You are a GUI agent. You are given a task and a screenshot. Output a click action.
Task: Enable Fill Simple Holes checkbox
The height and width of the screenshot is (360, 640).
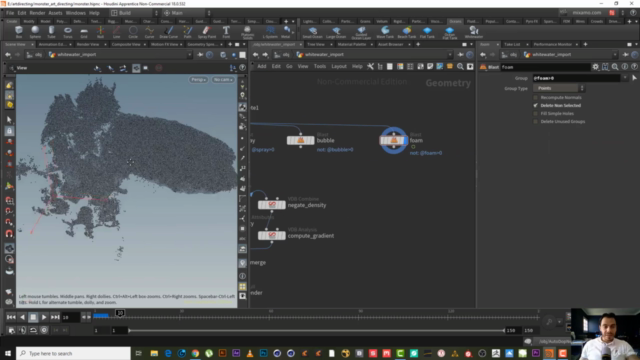[536, 113]
